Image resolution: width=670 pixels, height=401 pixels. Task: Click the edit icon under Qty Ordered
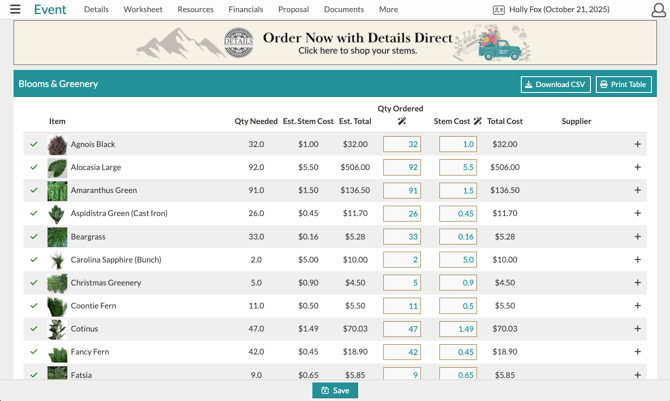pyautogui.click(x=401, y=121)
